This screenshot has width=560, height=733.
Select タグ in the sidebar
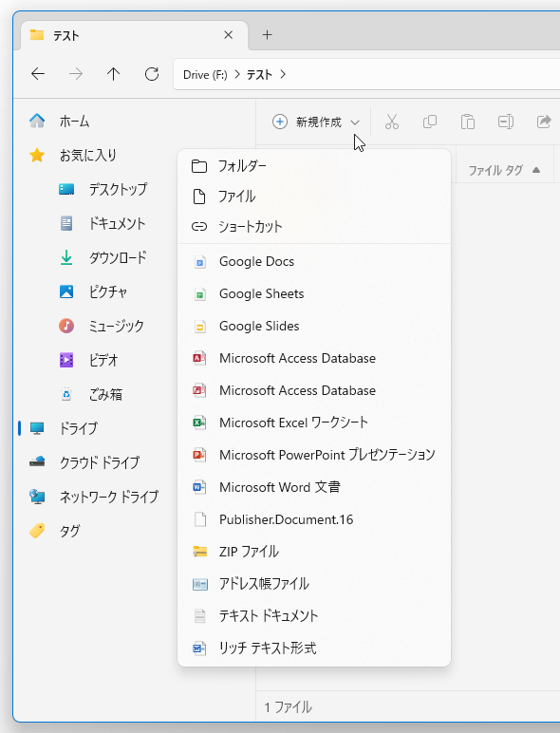[x=54, y=531]
